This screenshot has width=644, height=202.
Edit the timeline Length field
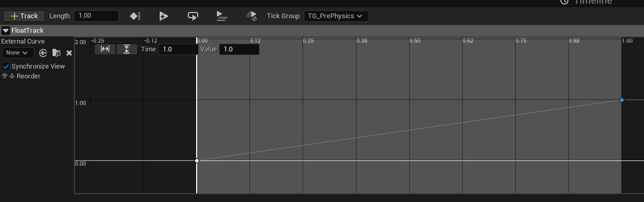(x=96, y=16)
